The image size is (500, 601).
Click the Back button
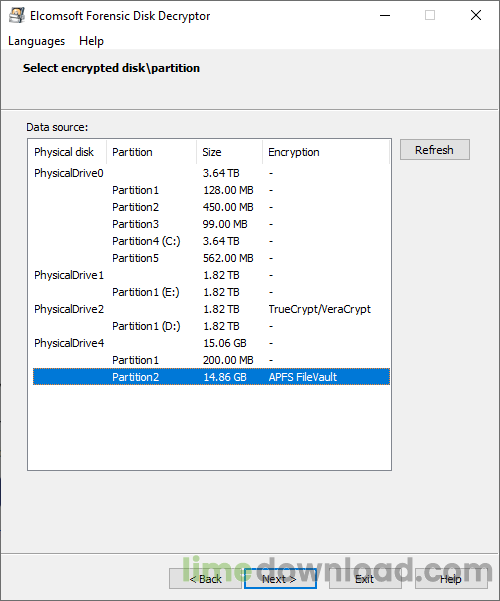pyautogui.click(x=206, y=578)
